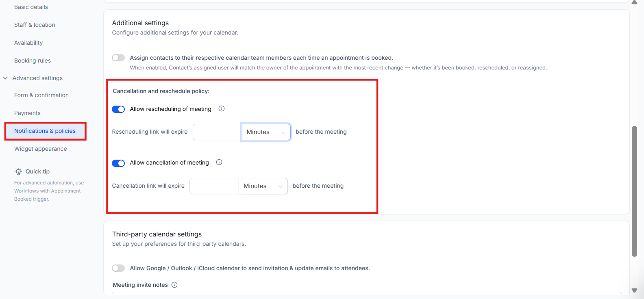Open the Availability section
Screen dimensions: 644x299
pyautogui.click(x=28, y=43)
